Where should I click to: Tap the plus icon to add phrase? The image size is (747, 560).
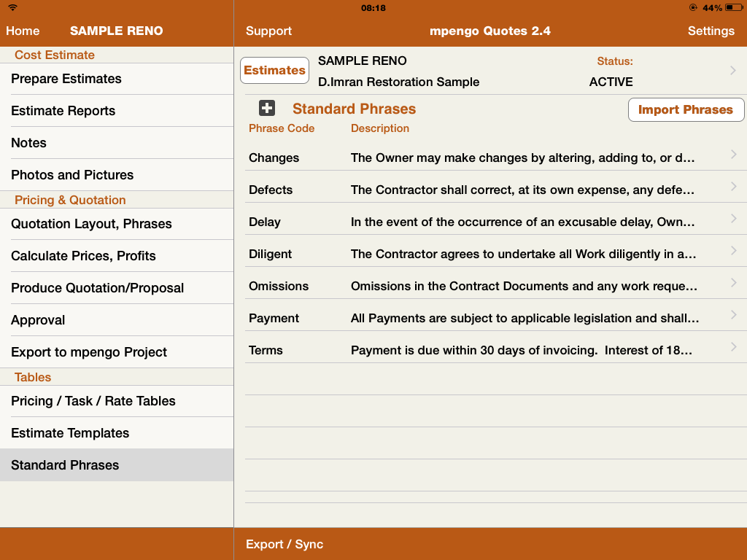(267, 109)
